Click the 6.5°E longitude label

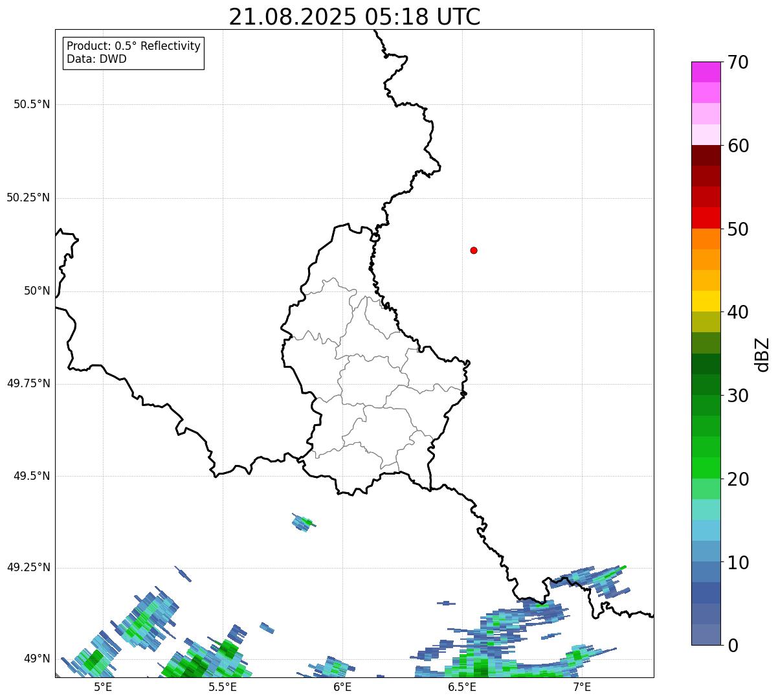pos(463,687)
